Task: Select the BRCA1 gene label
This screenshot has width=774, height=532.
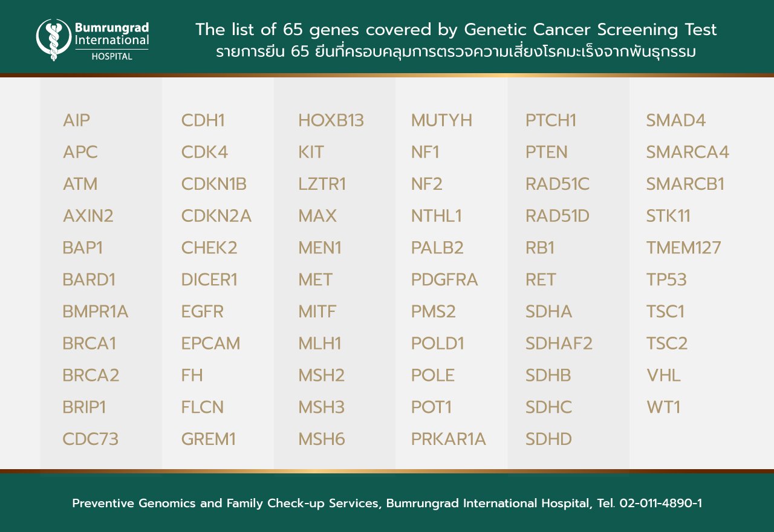Action: point(89,343)
